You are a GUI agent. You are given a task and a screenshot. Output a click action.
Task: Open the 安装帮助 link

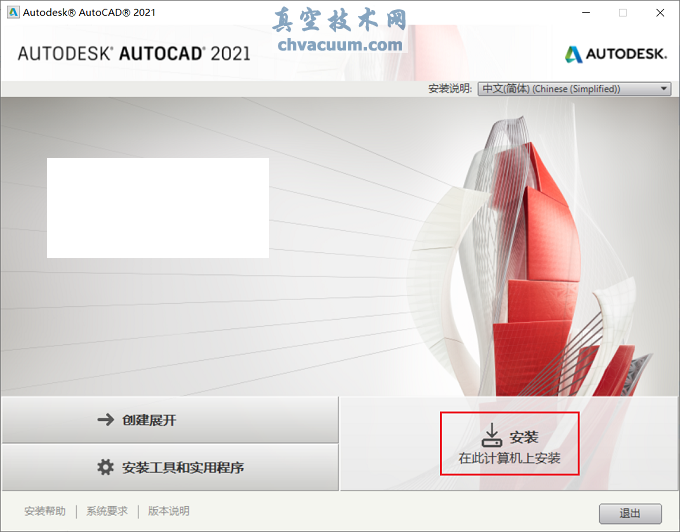click(45, 511)
